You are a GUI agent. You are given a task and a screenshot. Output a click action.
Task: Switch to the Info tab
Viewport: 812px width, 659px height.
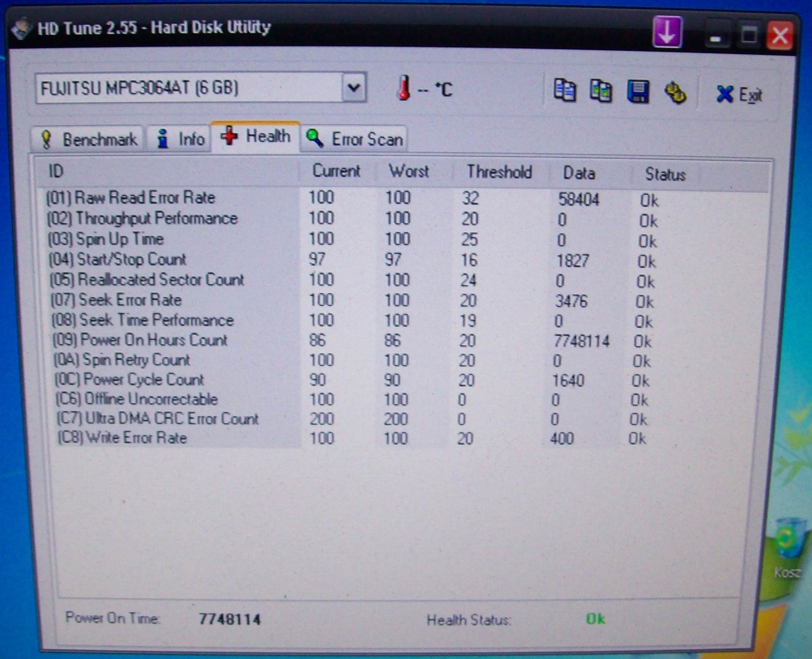point(180,139)
